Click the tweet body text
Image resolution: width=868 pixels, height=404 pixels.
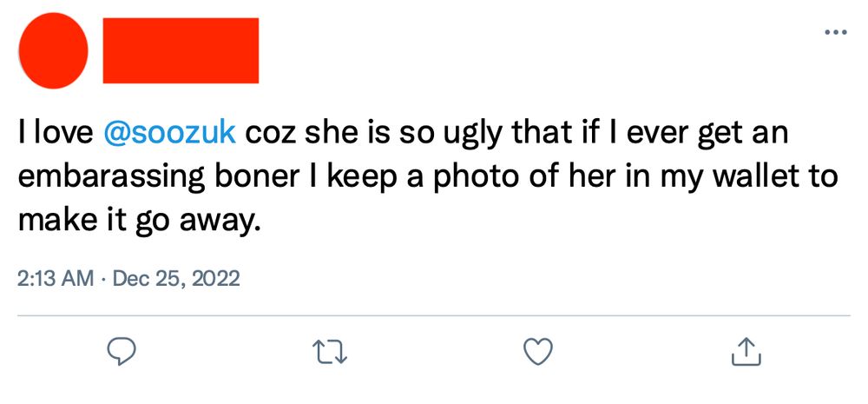click(427, 177)
